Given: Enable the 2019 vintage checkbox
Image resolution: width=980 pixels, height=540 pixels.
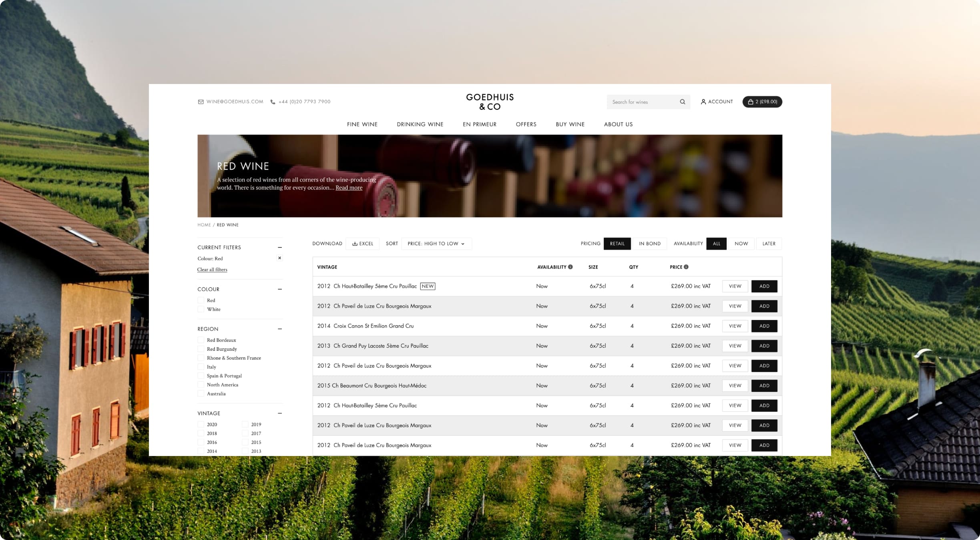Looking at the screenshot, I should tap(245, 424).
